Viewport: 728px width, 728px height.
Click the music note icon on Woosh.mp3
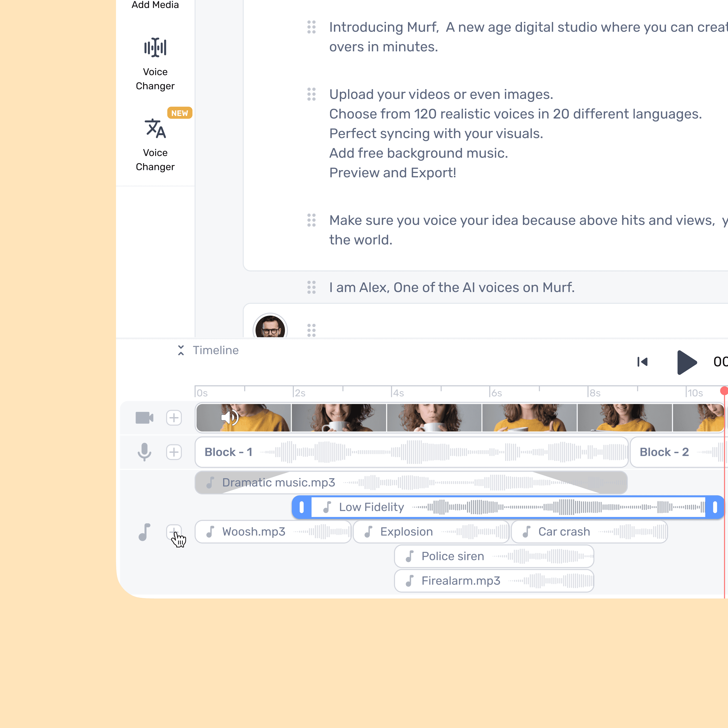210,532
